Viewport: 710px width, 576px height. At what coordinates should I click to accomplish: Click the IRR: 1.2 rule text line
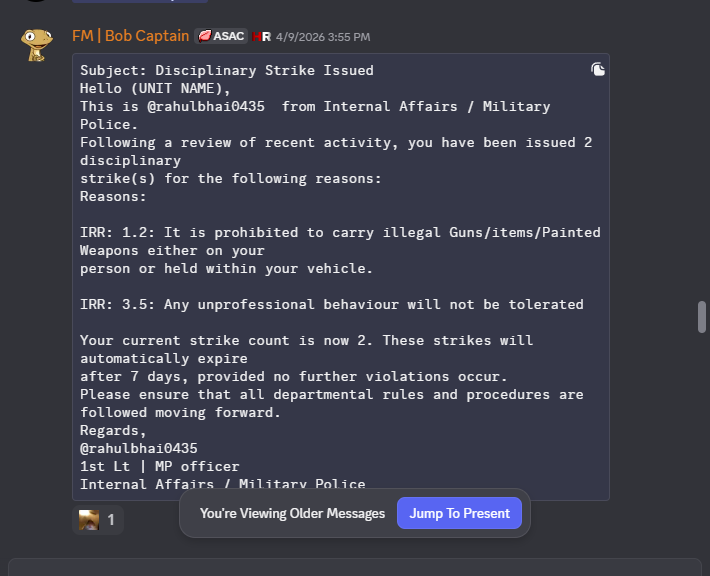pyautogui.click(x=340, y=250)
